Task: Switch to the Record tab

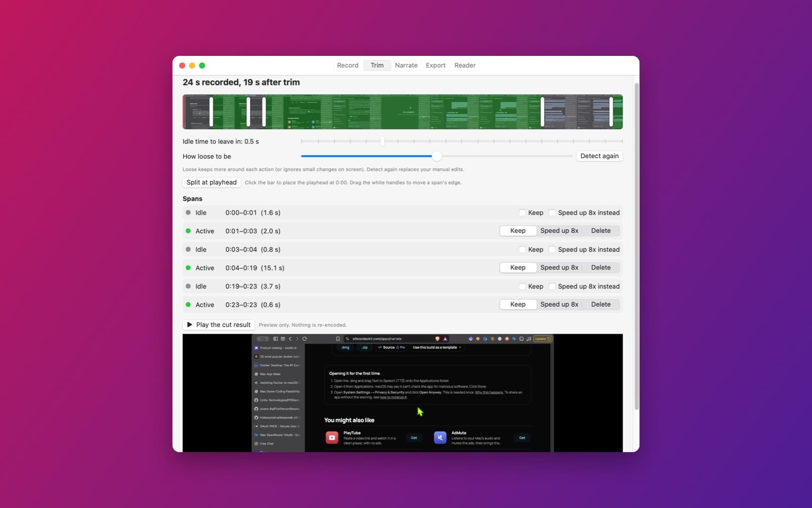Action: (348, 66)
